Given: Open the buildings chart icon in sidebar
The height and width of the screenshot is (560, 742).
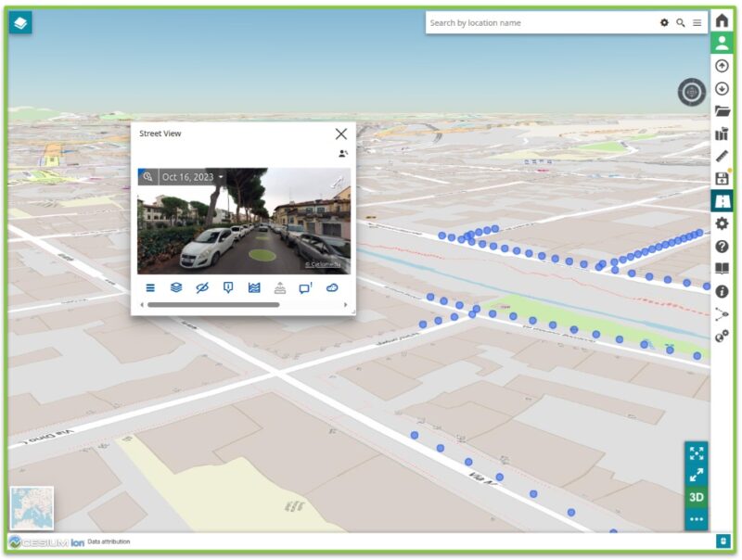Looking at the screenshot, I should coord(722,134).
